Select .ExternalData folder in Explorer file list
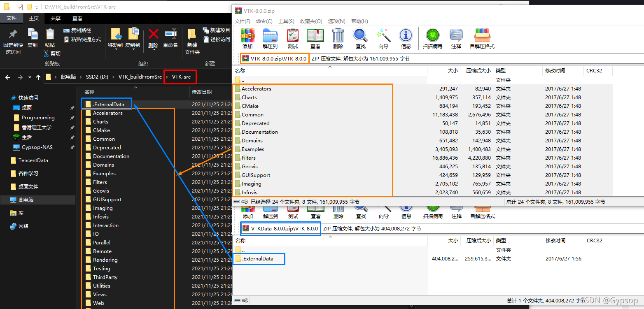This screenshot has height=309, width=644. click(108, 105)
